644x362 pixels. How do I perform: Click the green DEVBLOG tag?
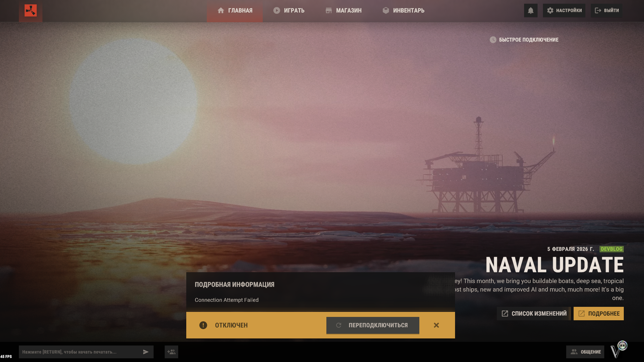tap(611, 249)
